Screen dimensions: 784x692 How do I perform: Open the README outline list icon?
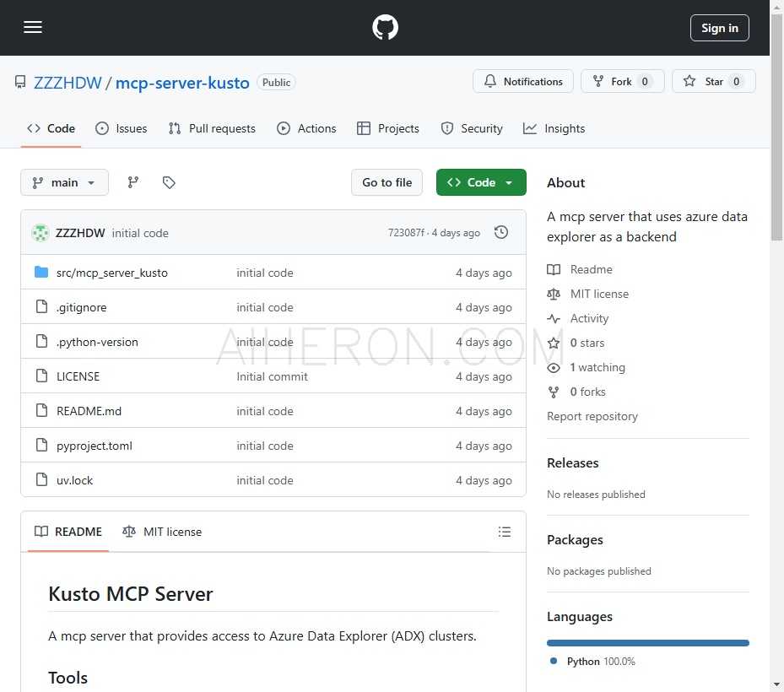pos(505,532)
